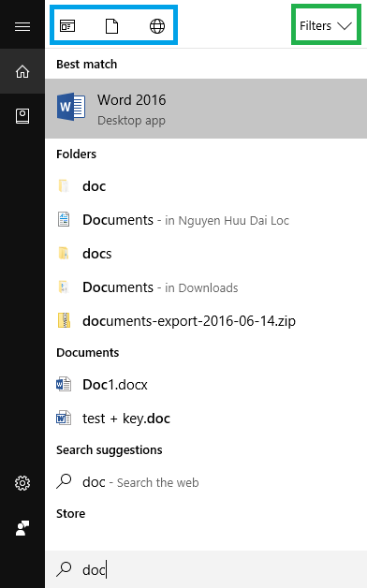Open Documents in Downloads folder
Image resolution: width=367 pixels, height=588 pixels.
click(x=206, y=287)
